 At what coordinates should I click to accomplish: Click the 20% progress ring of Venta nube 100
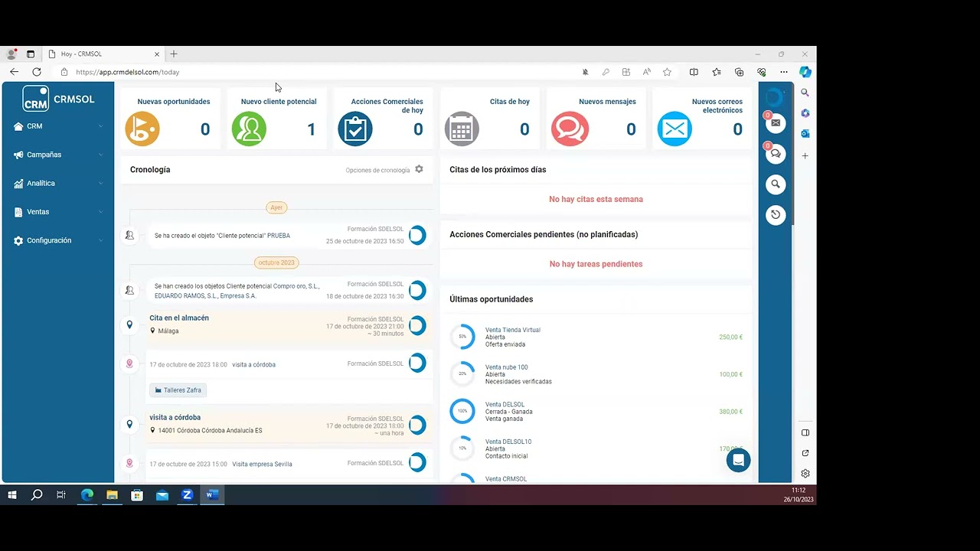462,373
